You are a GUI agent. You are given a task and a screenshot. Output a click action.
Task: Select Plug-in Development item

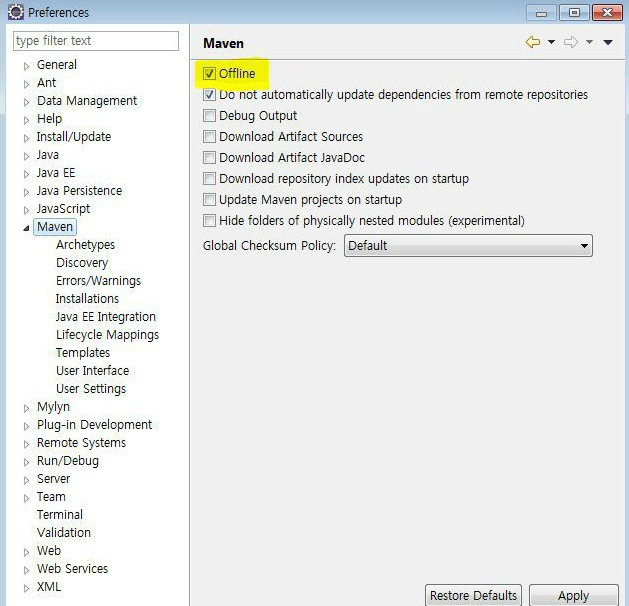(x=94, y=425)
